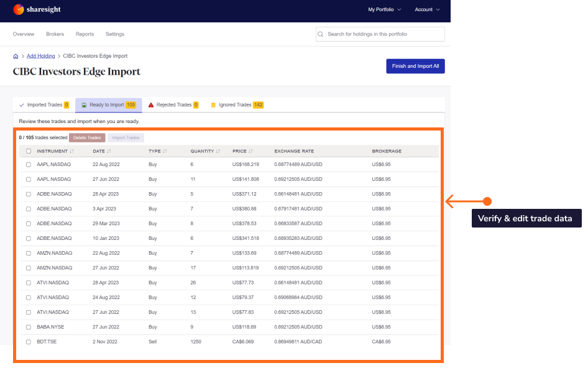Expand the My Portfolio dropdown
588x368 pixels.
click(x=384, y=9)
